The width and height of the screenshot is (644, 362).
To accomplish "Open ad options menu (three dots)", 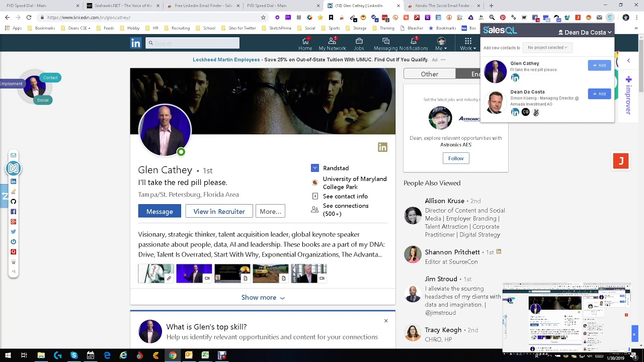I will [443, 60].
